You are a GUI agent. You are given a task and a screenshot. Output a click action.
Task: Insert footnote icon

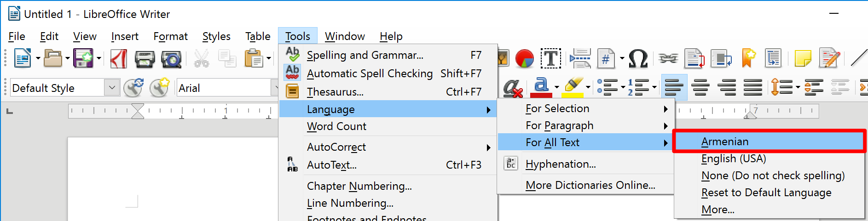click(694, 58)
